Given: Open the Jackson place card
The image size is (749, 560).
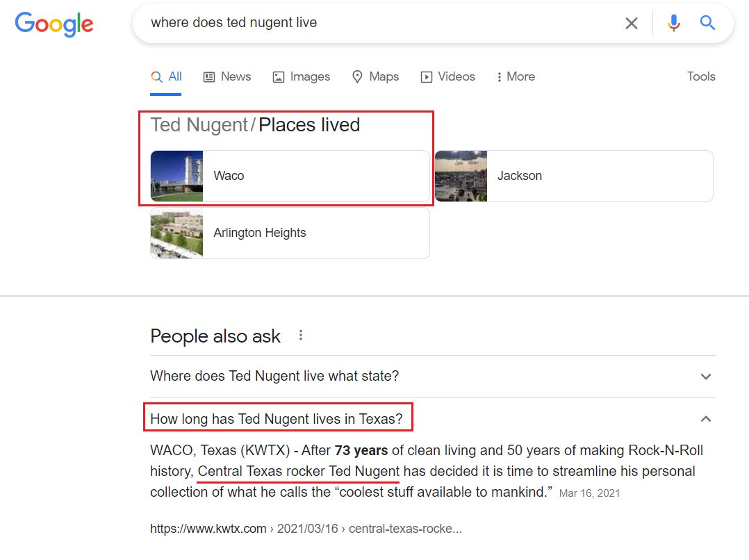Looking at the screenshot, I should 574,176.
